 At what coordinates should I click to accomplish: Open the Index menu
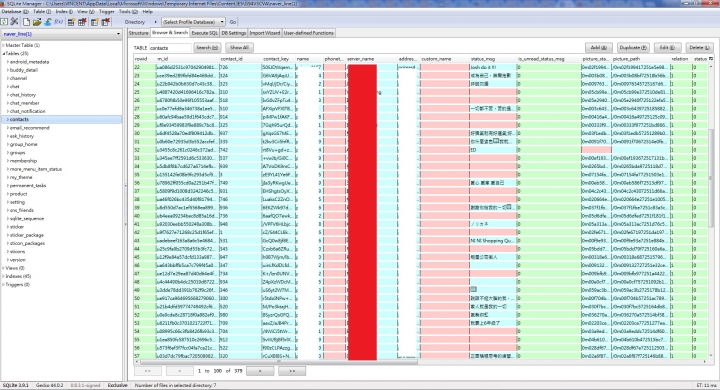(64, 11)
